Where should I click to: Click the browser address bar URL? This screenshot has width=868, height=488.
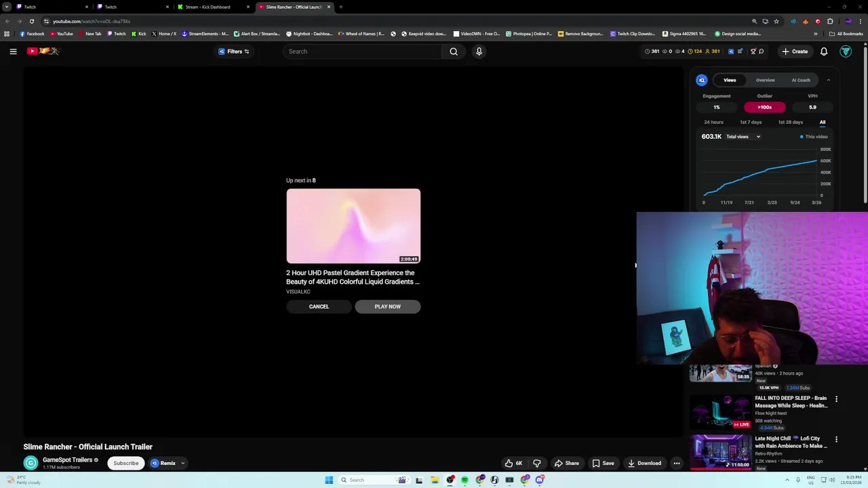click(92, 21)
